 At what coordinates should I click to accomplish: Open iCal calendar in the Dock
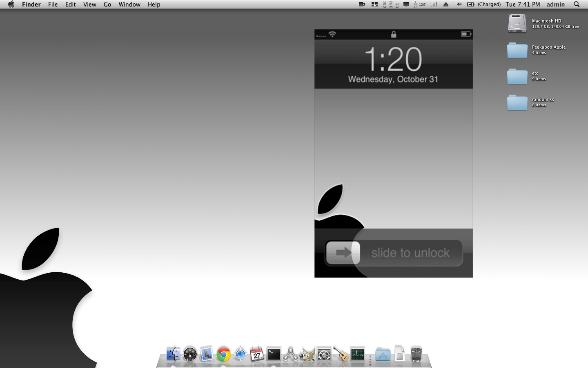tap(257, 354)
